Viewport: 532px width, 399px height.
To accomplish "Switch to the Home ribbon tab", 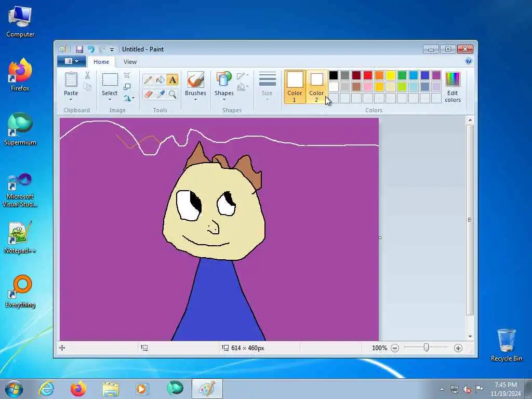I will (x=101, y=62).
